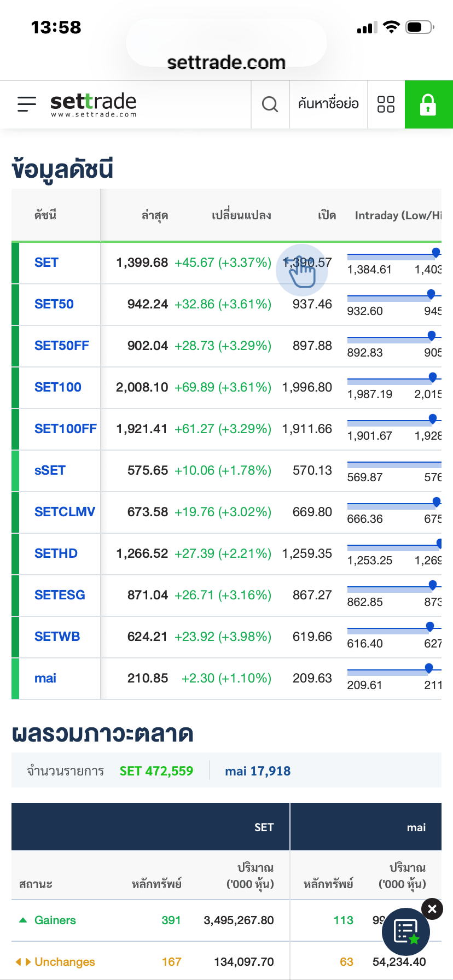Tap the ค้นหาชื่อย่อ symbol search field

click(328, 104)
